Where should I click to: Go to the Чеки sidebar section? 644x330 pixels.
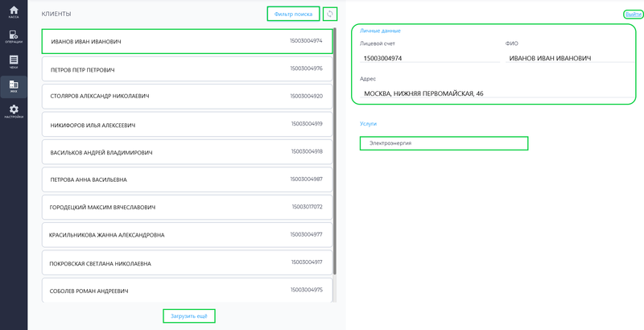coord(14,61)
